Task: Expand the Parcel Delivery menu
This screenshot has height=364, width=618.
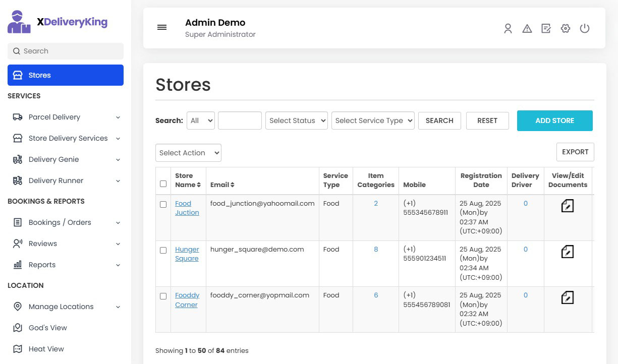Action: [54, 117]
